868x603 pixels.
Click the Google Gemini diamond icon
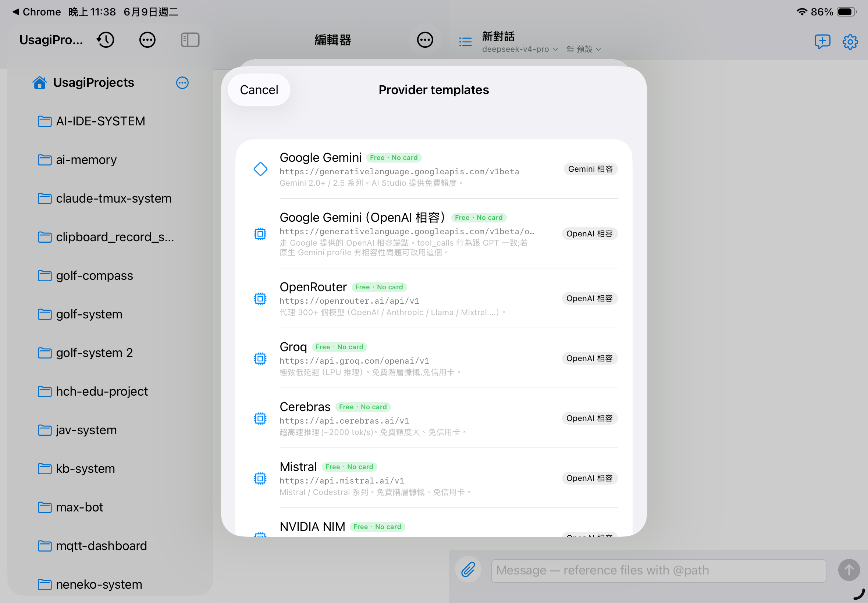260,169
